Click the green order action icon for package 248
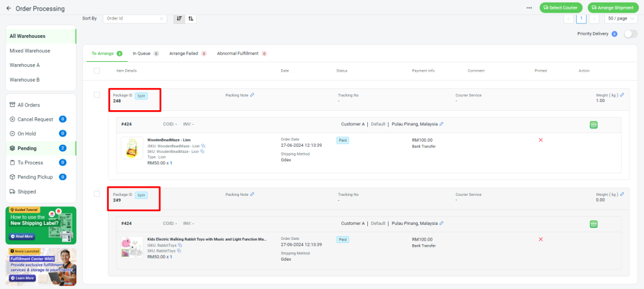This screenshot has width=644, height=289. coord(594,125)
